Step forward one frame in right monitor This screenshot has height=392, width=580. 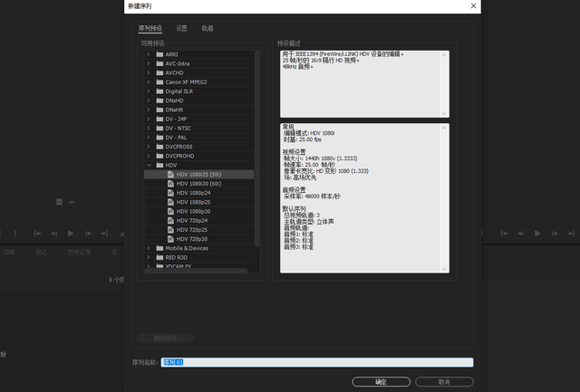pos(555,234)
